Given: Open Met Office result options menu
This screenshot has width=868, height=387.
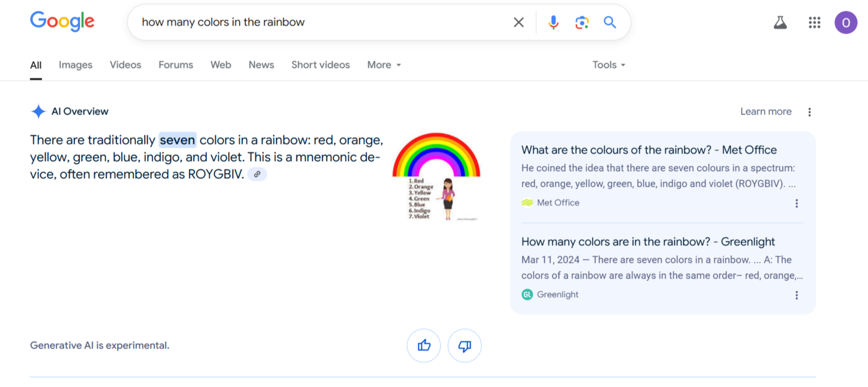Looking at the screenshot, I should click(797, 203).
